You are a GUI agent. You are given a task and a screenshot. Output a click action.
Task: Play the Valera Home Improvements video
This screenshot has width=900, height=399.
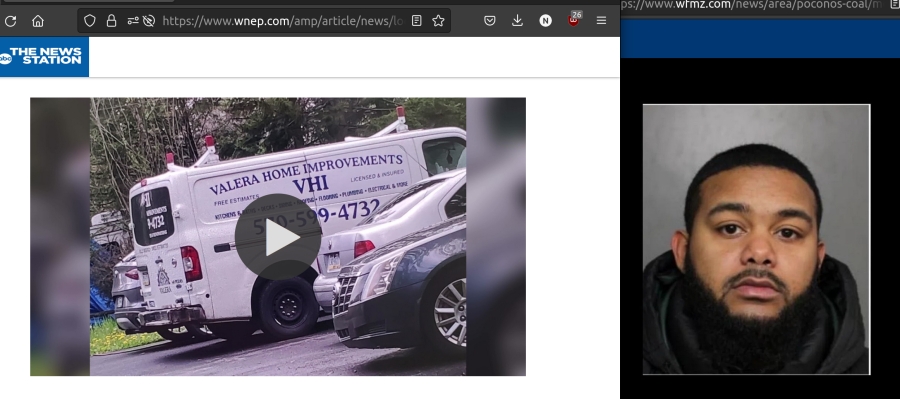point(278,237)
